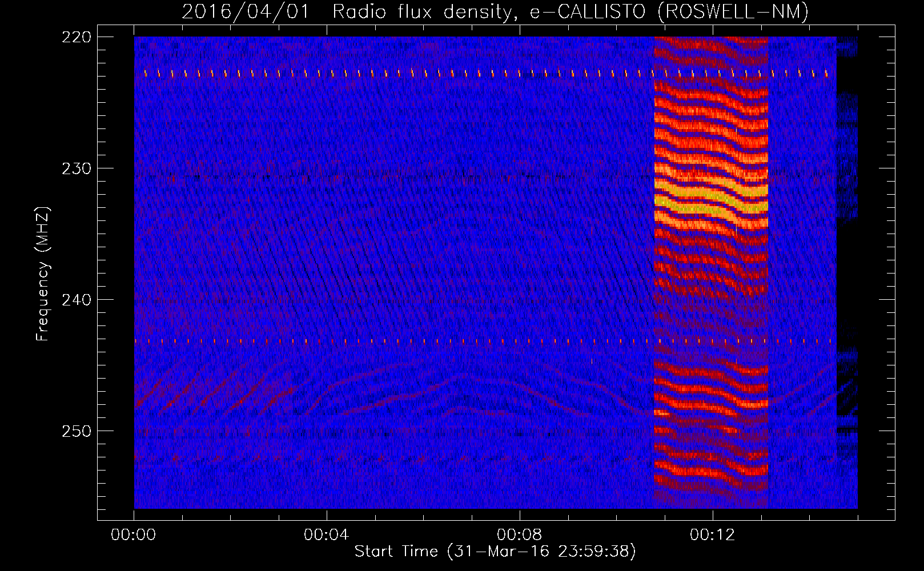Click the 00:04 time tick label

(326, 534)
